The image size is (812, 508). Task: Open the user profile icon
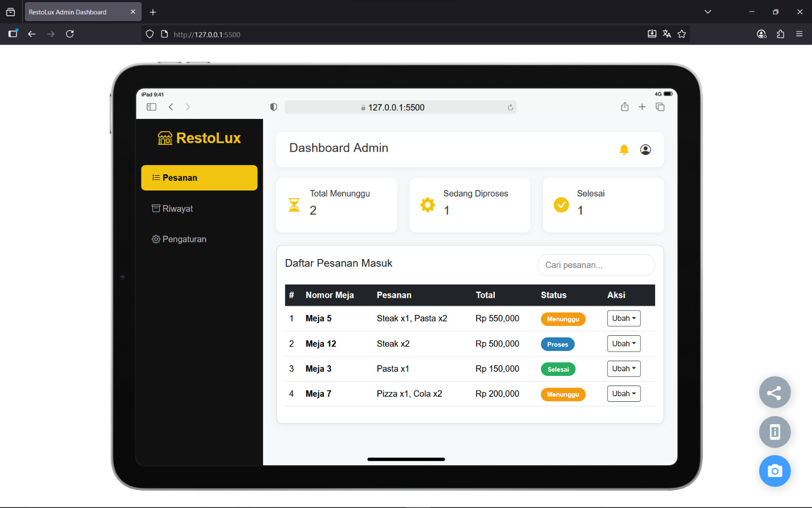point(645,149)
